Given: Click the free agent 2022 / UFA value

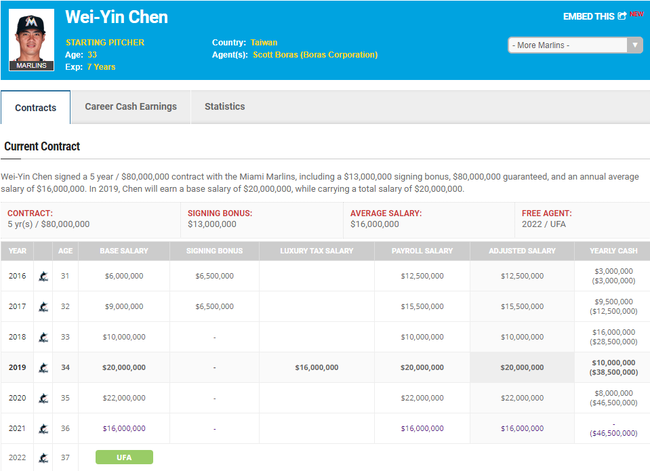Looking at the screenshot, I should (543, 224).
